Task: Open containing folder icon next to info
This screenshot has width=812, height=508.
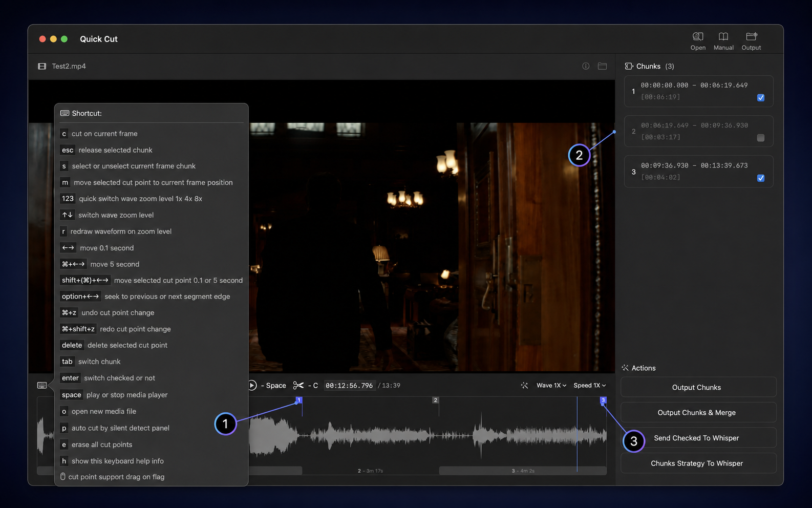Action: coord(602,66)
